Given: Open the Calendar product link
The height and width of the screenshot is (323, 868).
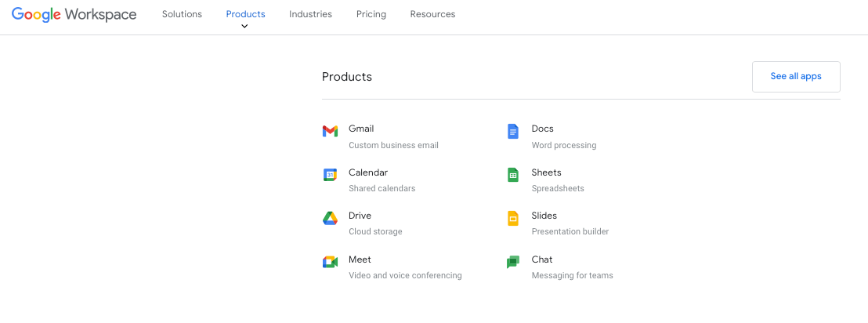Looking at the screenshot, I should [x=368, y=172].
